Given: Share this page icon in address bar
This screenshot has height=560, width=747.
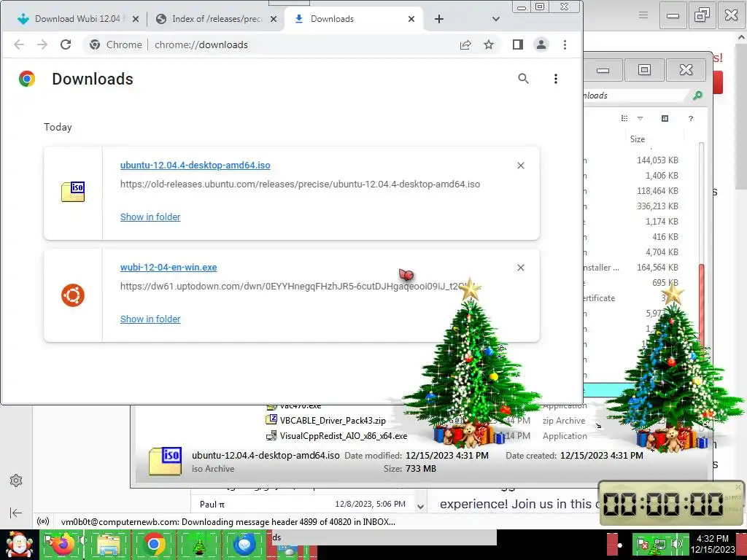Looking at the screenshot, I should (465, 44).
